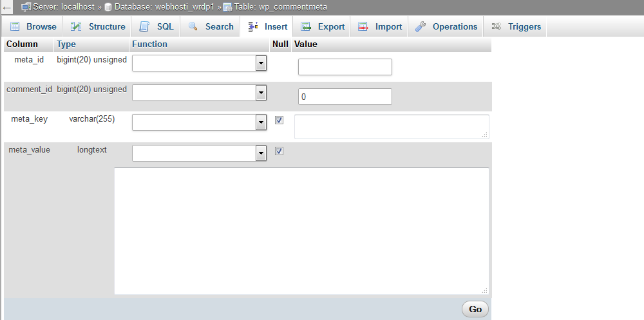
Task: Click the Browse tab icon
Action: pyautogui.click(x=15, y=27)
